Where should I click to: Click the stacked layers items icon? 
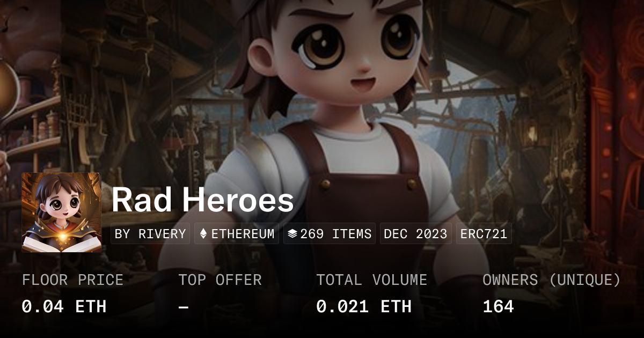pyautogui.click(x=292, y=234)
